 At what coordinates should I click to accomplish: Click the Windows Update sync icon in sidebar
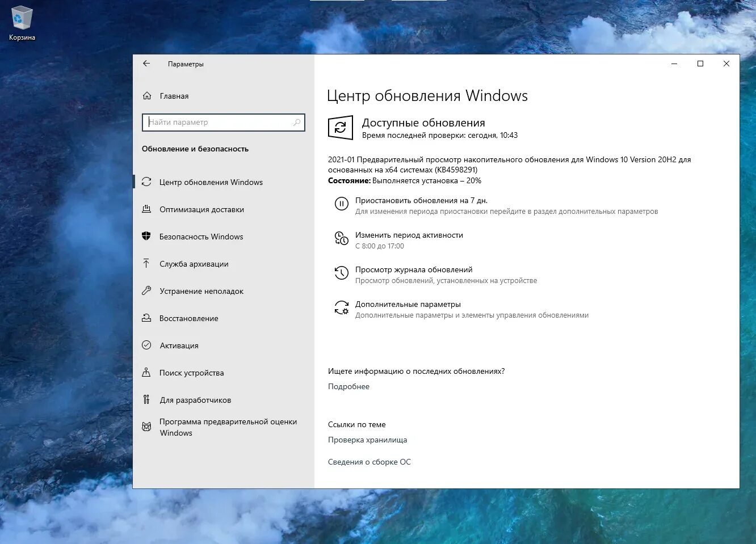click(x=146, y=182)
